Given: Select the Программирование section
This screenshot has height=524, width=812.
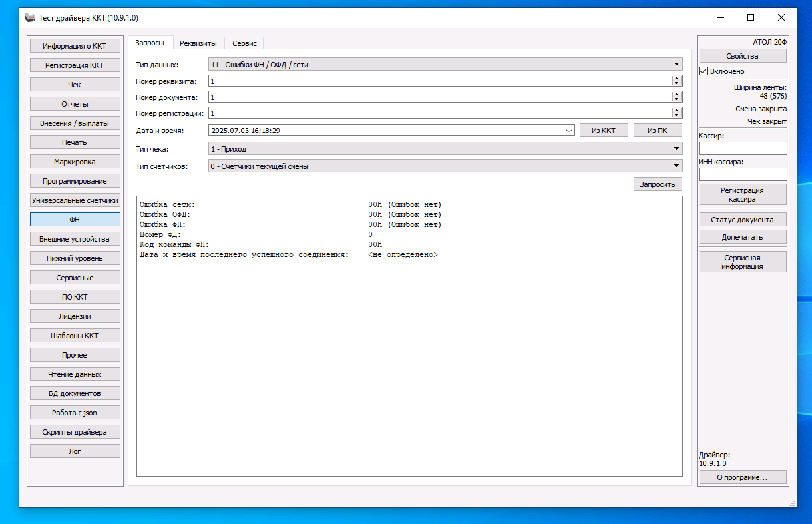Looking at the screenshot, I should click(x=75, y=181).
